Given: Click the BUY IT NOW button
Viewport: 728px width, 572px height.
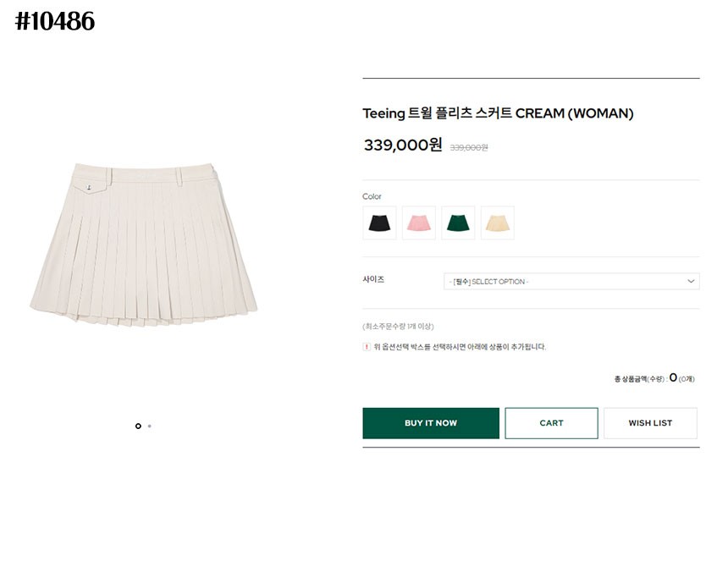Looking at the screenshot, I should [x=431, y=423].
